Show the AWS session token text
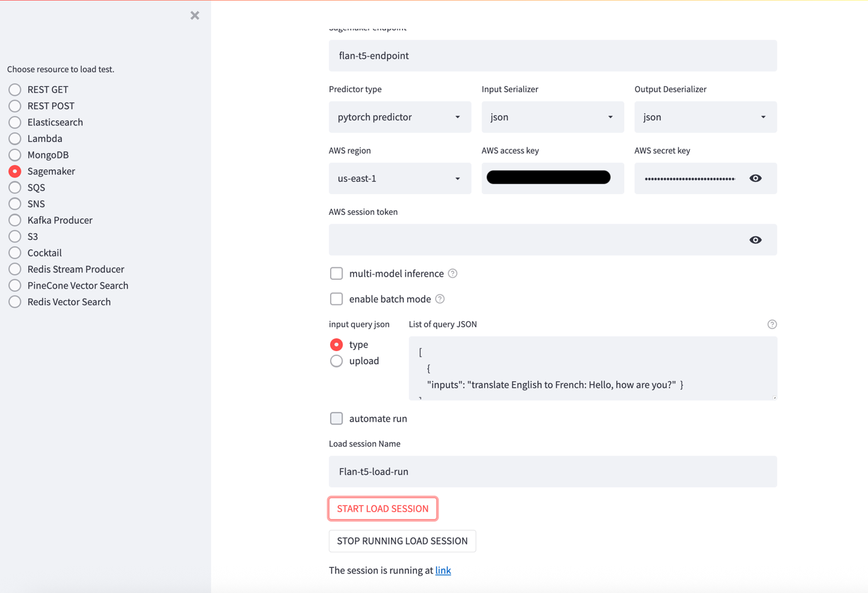This screenshot has width=868, height=593. point(755,239)
